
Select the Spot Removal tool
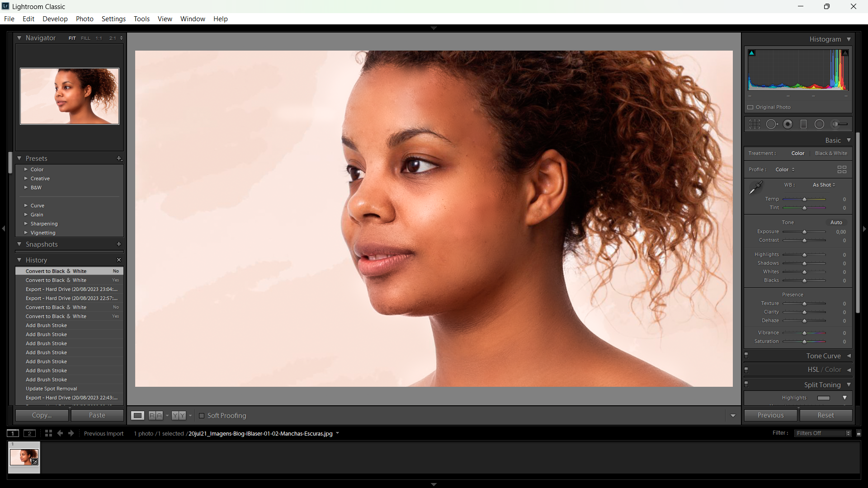[x=772, y=124]
